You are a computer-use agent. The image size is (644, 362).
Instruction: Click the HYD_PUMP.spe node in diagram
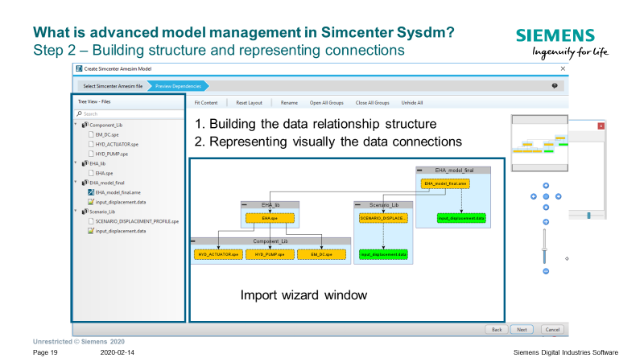click(x=270, y=254)
